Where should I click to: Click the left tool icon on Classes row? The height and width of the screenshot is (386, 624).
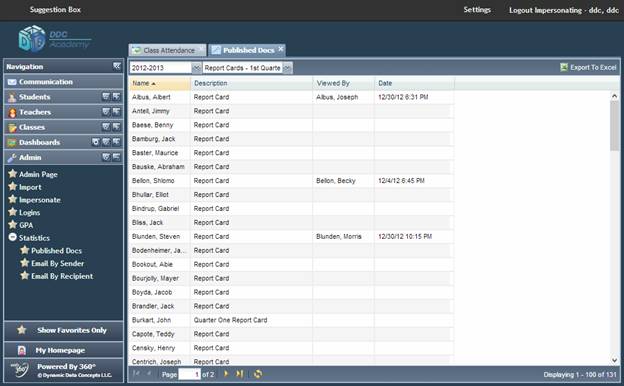pyautogui.click(x=106, y=127)
